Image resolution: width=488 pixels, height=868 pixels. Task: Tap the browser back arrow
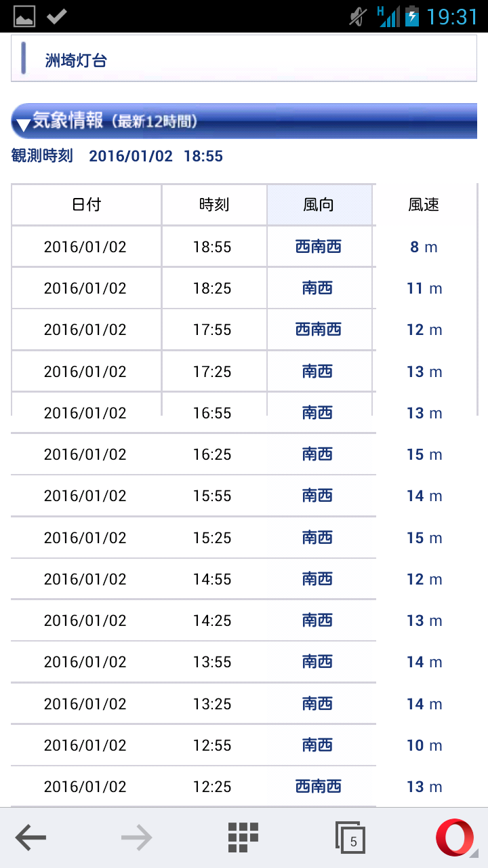click(31, 838)
